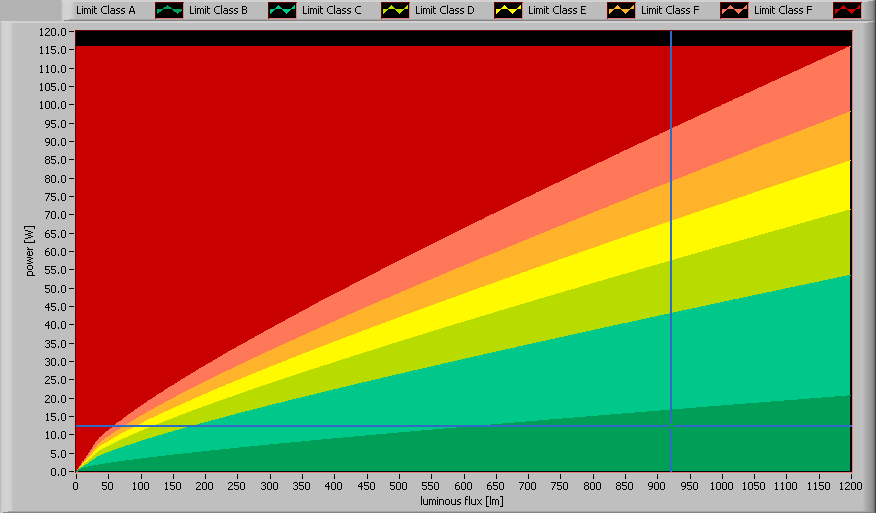Select the Limit Class C plot sample icon

click(x=395, y=10)
